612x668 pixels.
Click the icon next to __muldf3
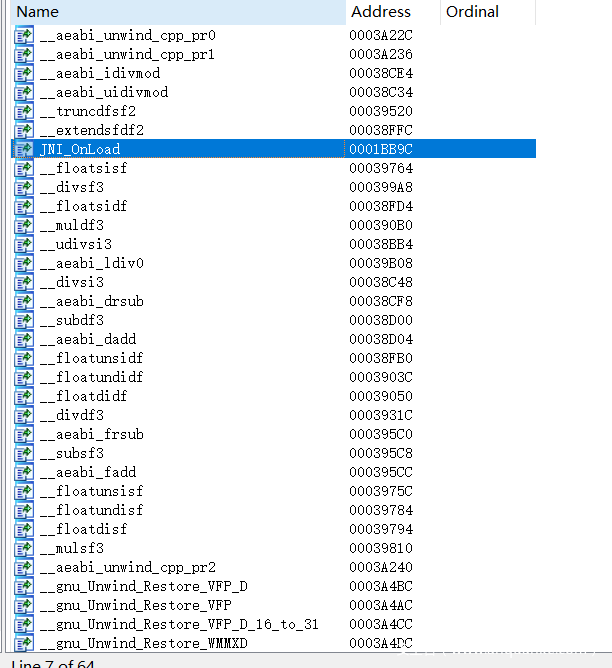pyautogui.click(x=23, y=225)
